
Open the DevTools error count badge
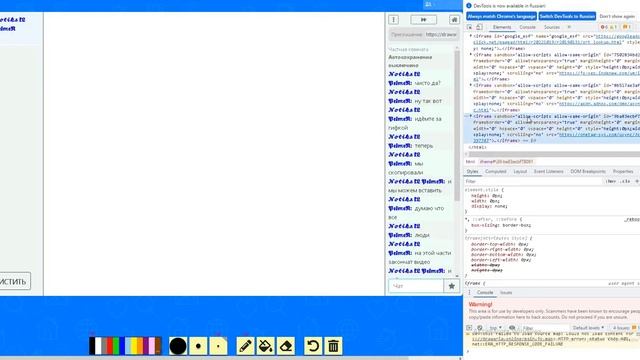click(x=604, y=27)
